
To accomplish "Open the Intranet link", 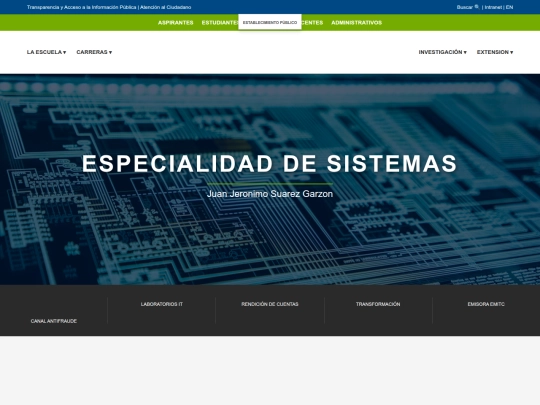I will click(x=493, y=7).
